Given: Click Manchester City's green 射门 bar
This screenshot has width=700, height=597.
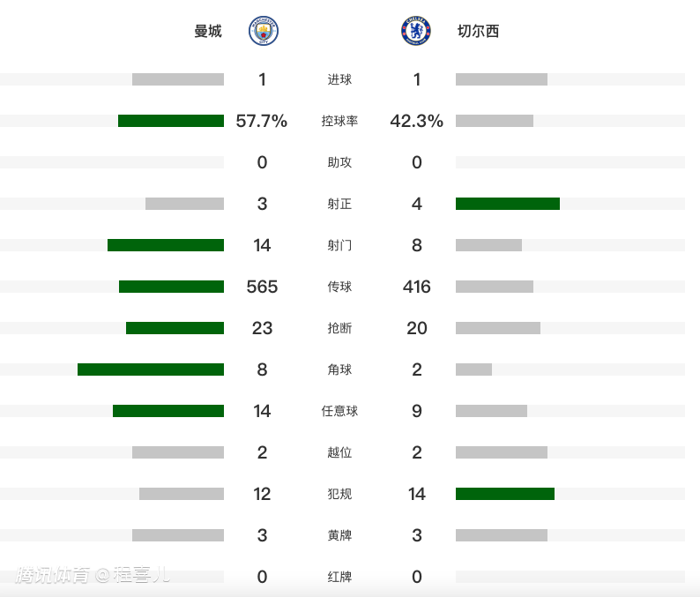Looking at the screenshot, I should coord(166,245).
